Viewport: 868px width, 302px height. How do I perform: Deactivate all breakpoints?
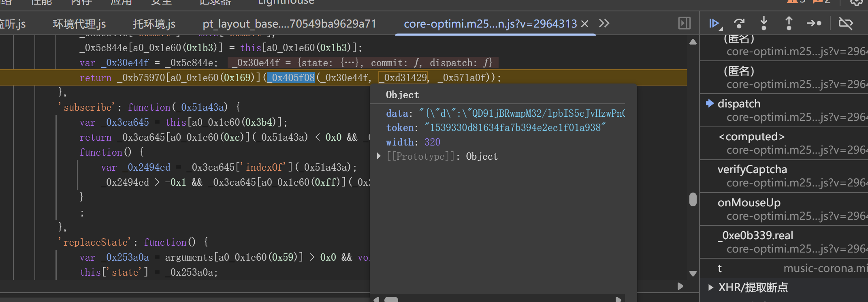click(x=846, y=24)
